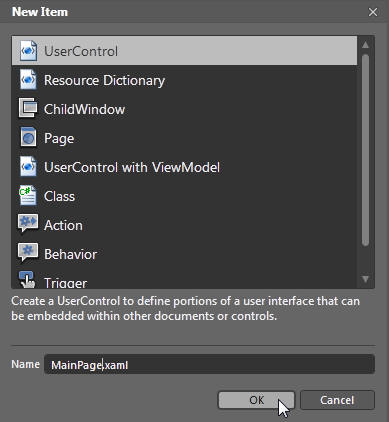Select the Page list entry
Viewport: 389px width, 422px height.
[184, 138]
